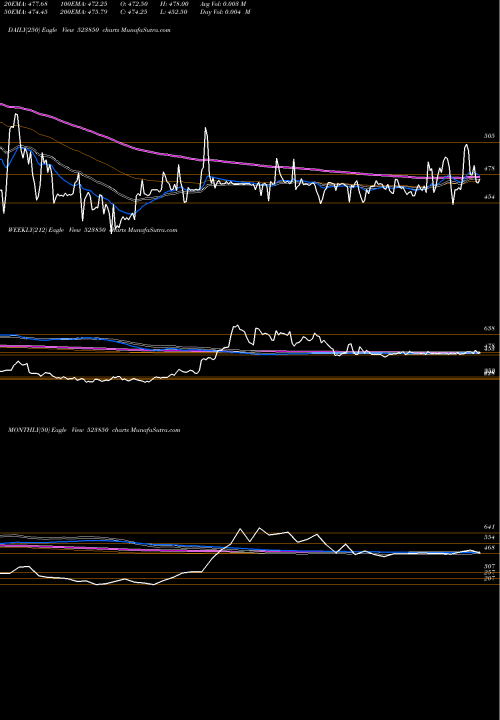Click the 505 price level label
This screenshot has height=720, width=500.
click(x=489, y=136)
